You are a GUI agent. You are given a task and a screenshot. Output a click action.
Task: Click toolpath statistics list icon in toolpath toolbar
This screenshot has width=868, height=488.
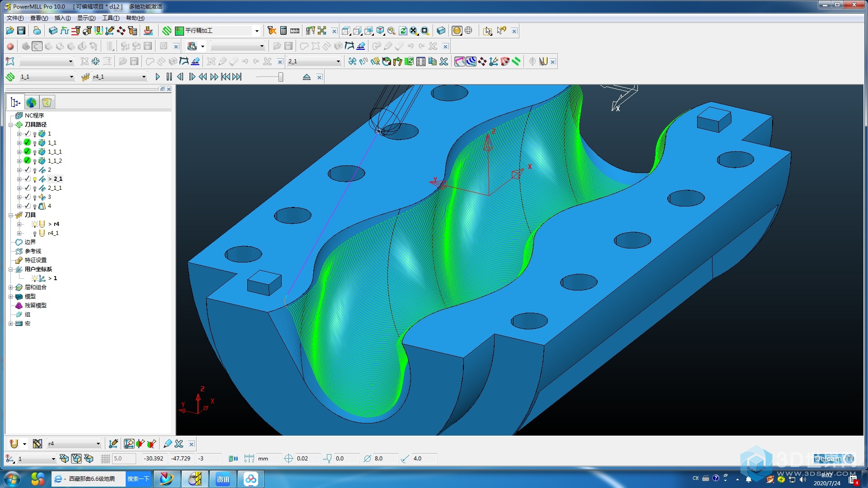pyautogui.click(x=421, y=61)
